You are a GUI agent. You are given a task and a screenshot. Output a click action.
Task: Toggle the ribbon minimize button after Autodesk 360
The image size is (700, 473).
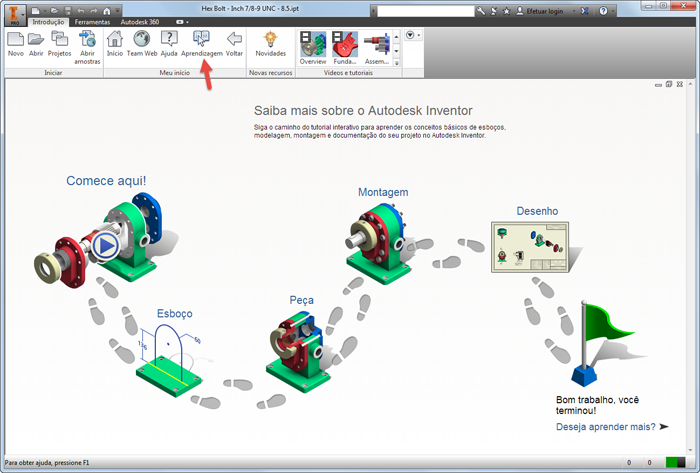click(179, 22)
